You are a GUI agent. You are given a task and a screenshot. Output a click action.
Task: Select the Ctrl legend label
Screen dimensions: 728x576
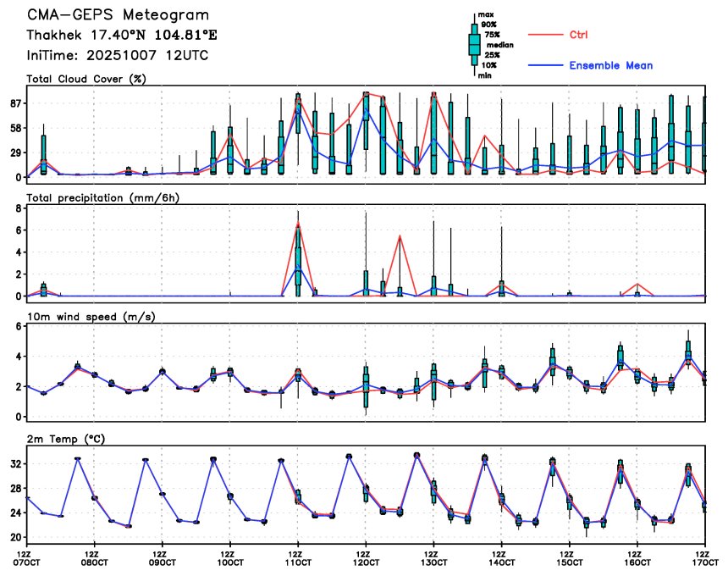pos(578,35)
